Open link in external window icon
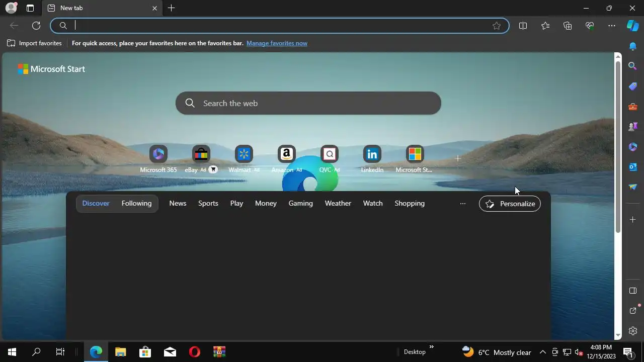The height and width of the screenshot is (362, 644). tap(633, 311)
